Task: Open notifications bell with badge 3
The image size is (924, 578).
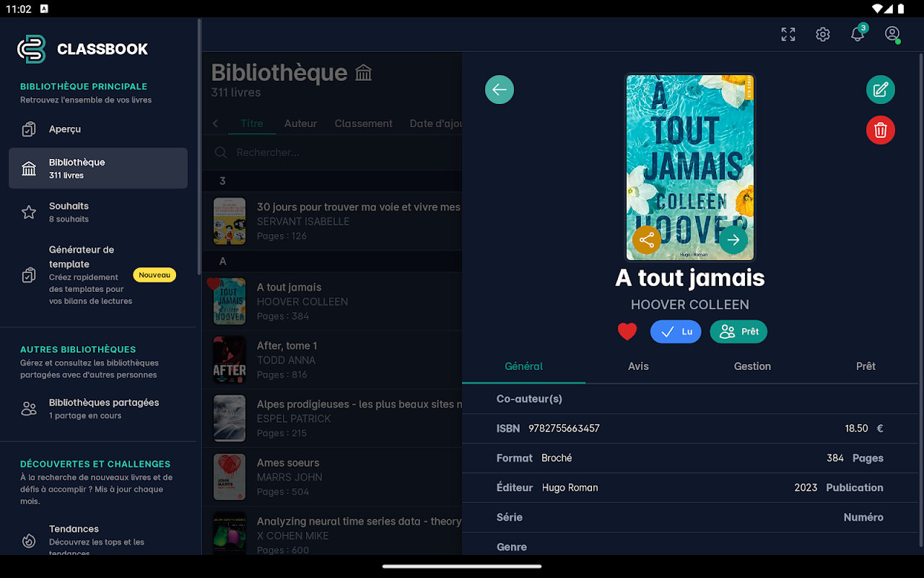Action: [858, 33]
